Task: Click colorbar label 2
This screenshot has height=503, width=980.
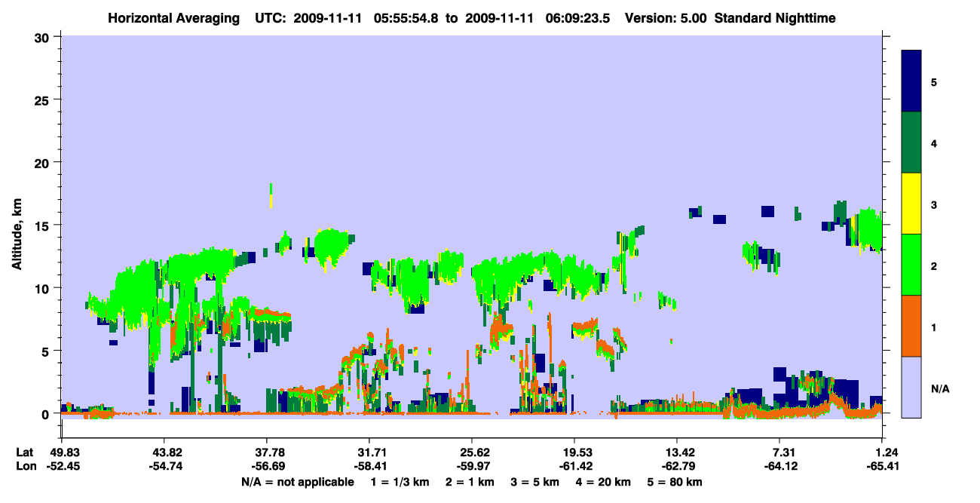Action: tap(934, 266)
